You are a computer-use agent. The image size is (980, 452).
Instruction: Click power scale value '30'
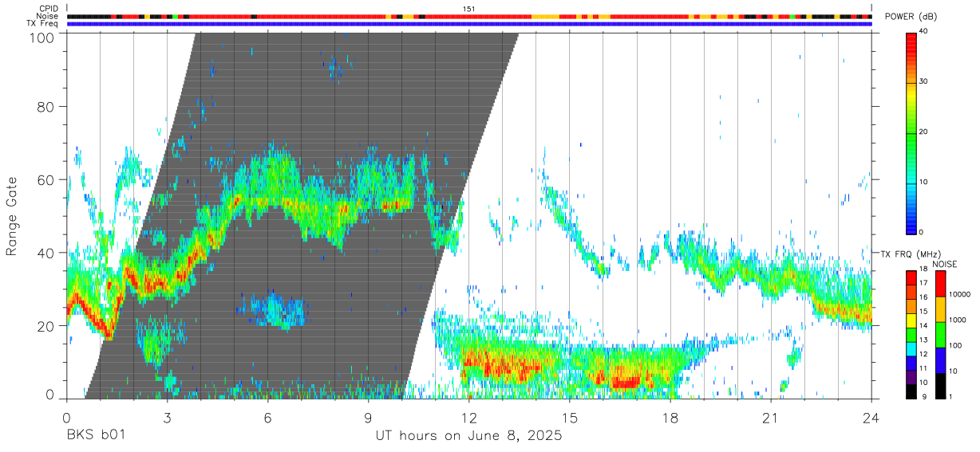pos(923,82)
